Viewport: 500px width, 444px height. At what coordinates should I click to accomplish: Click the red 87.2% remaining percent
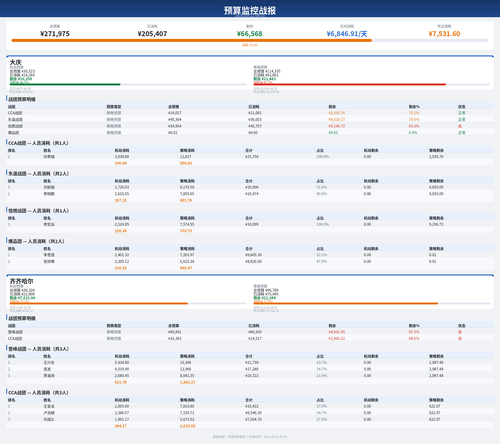[x=414, y=332]
